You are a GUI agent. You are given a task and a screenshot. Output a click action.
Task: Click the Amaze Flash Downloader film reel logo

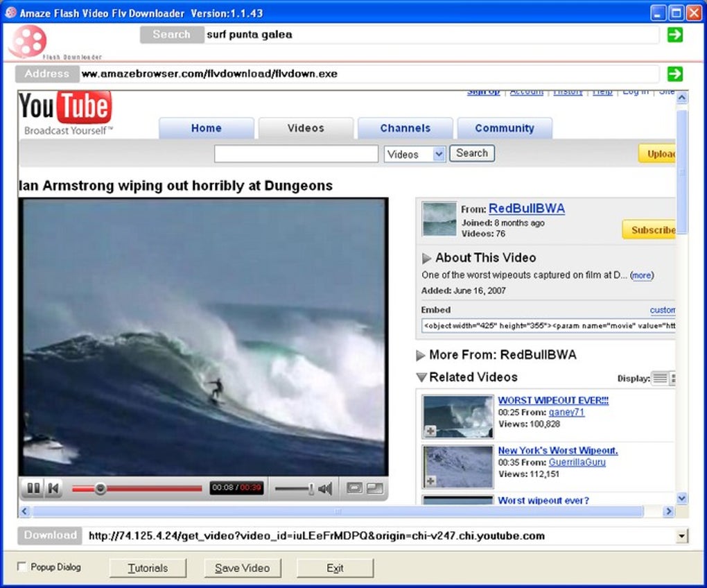(x=28, y=42)
